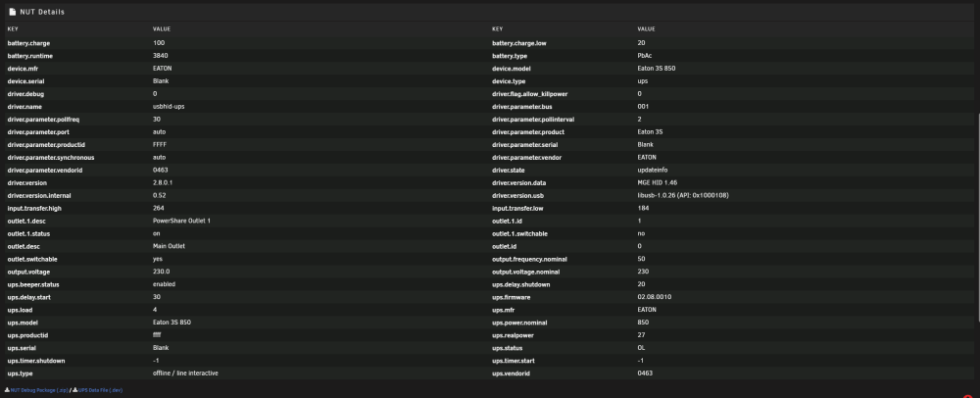
Task: Select the realpower value 27
Action: tap(641, 335)
